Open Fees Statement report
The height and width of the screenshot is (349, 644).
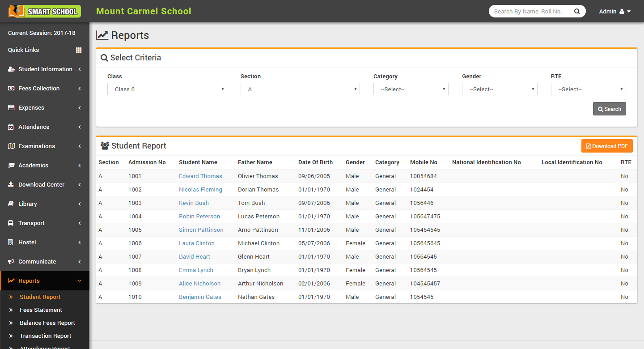41,310
